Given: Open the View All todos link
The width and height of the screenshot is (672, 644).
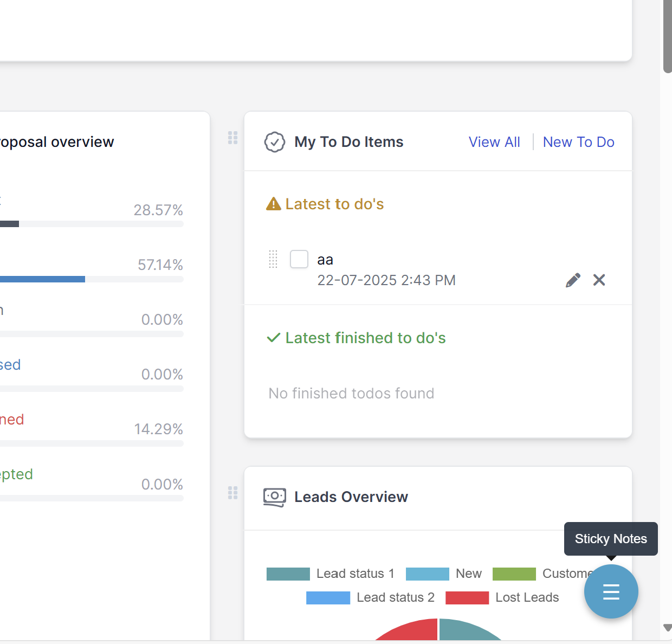Looking at the screenshot, I should click(x=494, y=142).
